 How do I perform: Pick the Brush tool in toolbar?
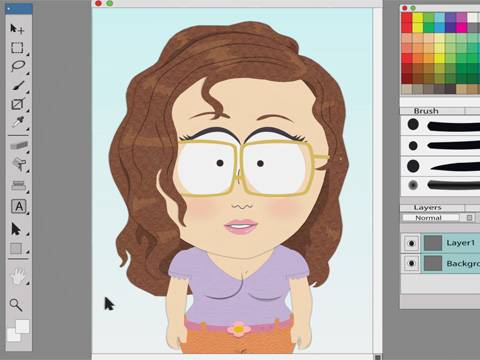tap(18, 85)
